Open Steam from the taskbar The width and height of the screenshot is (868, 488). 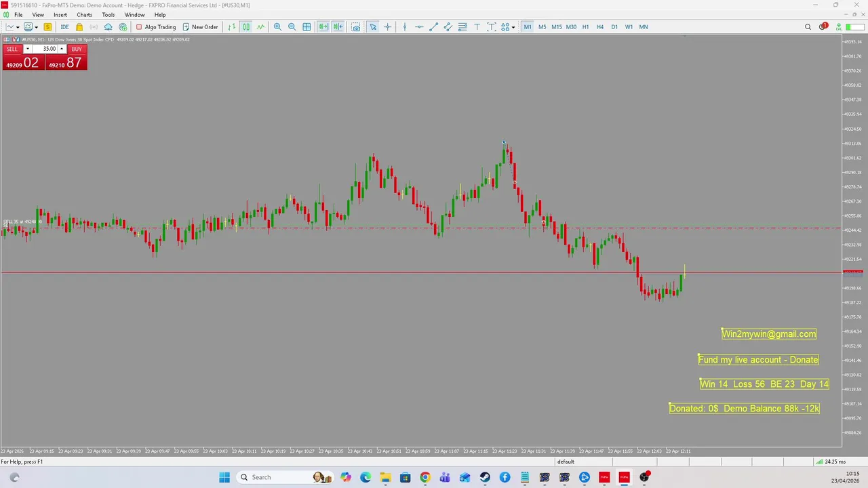(x=485, y=477)
